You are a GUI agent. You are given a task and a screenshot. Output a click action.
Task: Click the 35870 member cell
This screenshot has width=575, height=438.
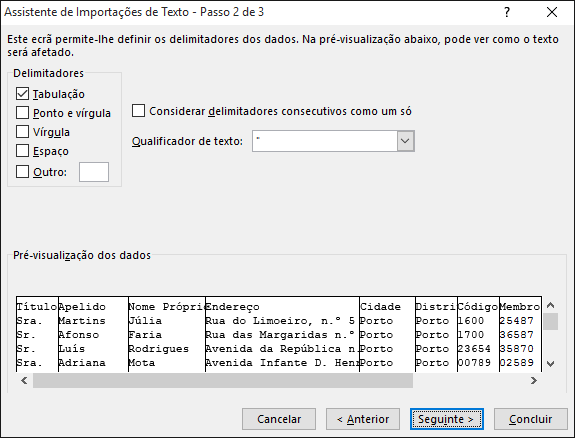tap(517, 348)
